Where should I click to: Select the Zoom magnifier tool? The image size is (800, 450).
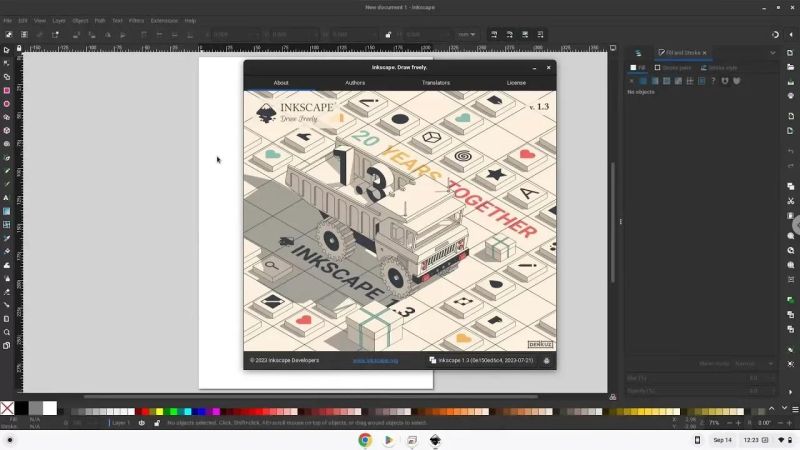[x=7, y=332]
